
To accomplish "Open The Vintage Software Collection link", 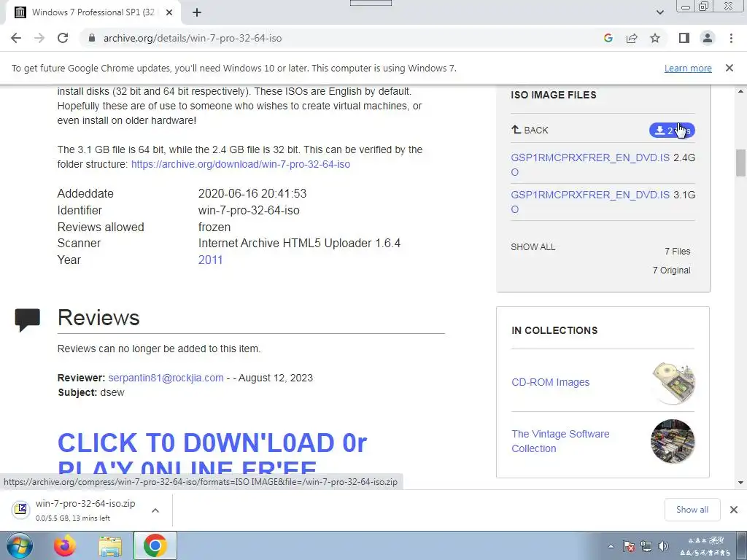I will coord(560,441).
